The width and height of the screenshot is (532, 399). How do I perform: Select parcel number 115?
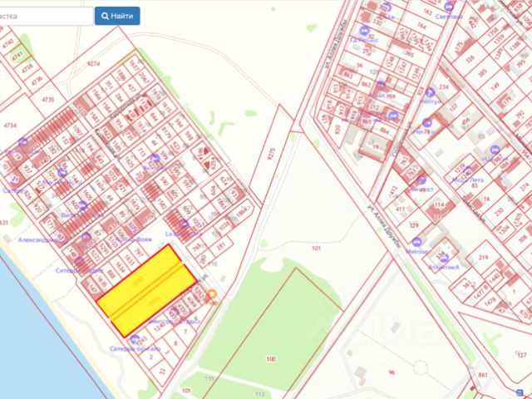click(x=210, y=379)
